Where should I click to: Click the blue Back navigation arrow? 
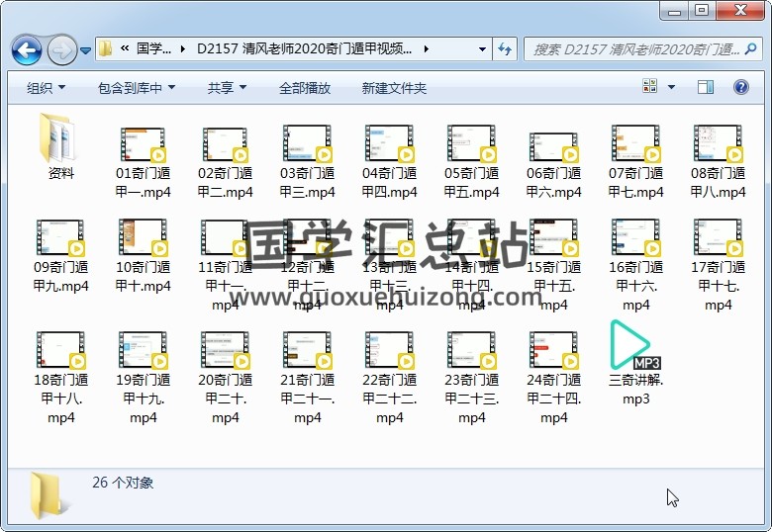[26, 49]
